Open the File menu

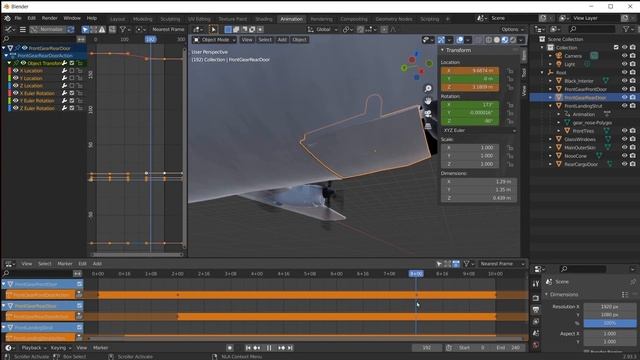pyautogui.click(x=18, y=18)
